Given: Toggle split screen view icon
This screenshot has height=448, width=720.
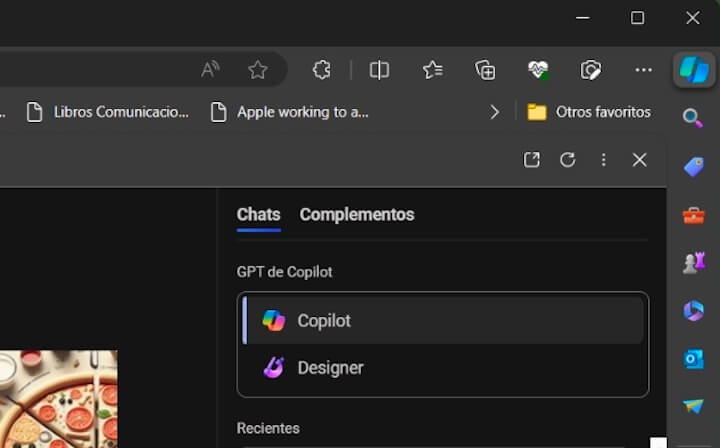Looking at the screenshot, I should tap(379, 70).
